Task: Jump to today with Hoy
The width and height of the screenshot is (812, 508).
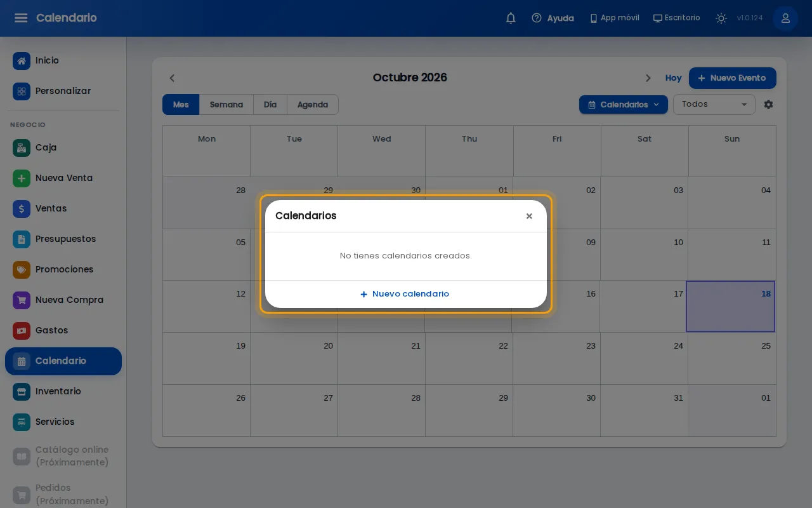Action: click(673, 78)
